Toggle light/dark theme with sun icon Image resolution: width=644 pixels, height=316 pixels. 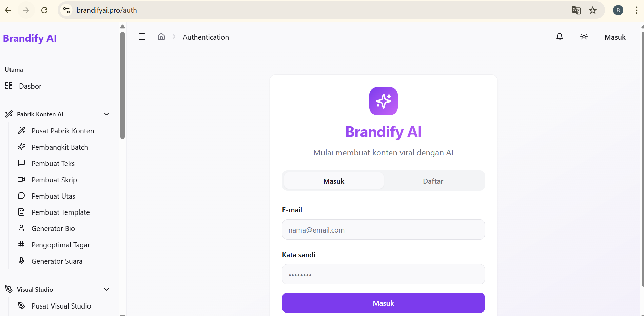pyautogui.click(x=584, y=37)
